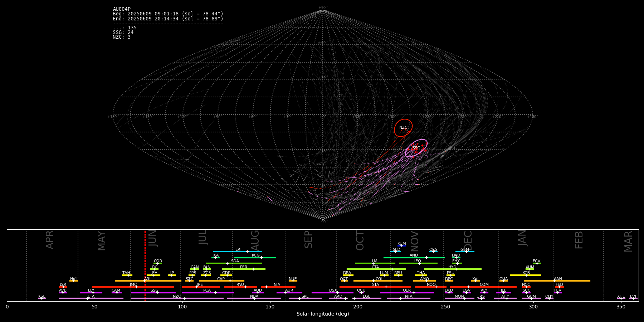
Task: Click the 'SSG: 24' count in header
Action: point(123,33)
